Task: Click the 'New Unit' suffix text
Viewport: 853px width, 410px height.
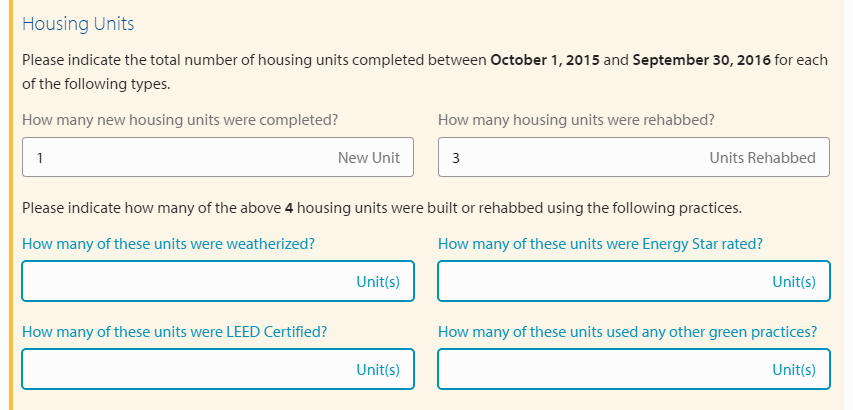Action: [x=369, y=157]
